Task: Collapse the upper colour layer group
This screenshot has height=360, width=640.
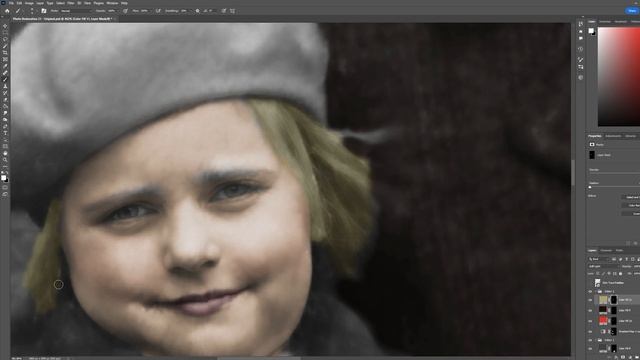Action: 596,291
